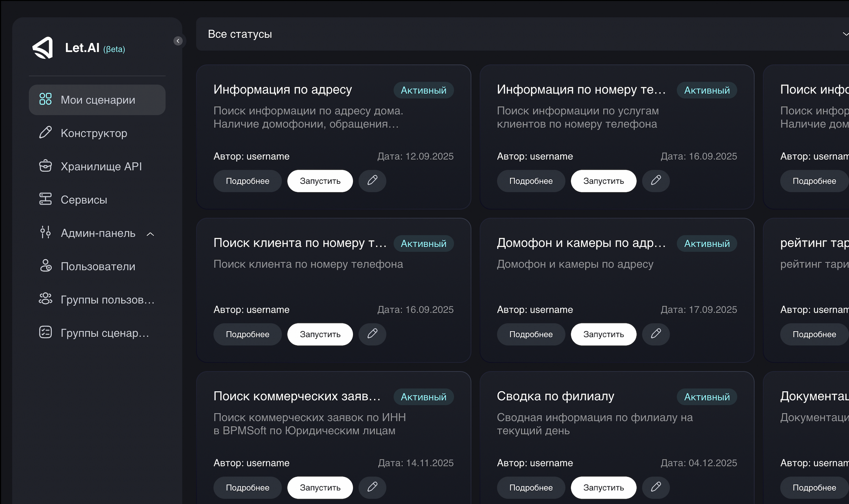Click the chevron of the status filter
The height and width of the screenshot is (504, 849).
point(845,34)
